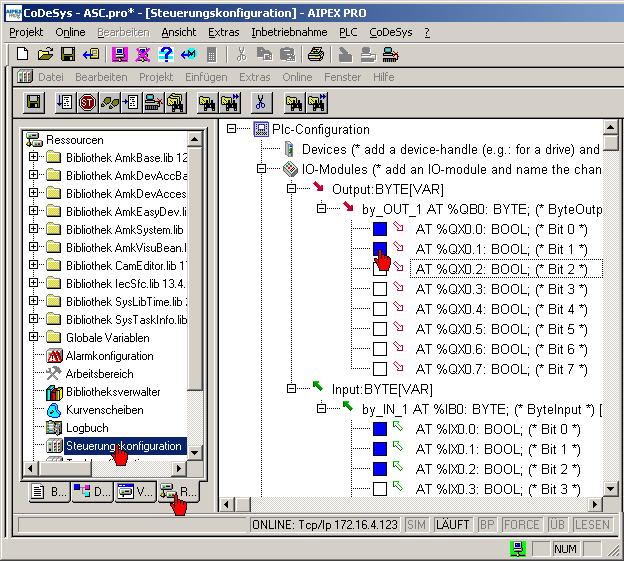Screen dimensions: 624x561
Task: Click the printer icon in top toolbar
Action: click(316, 54)
